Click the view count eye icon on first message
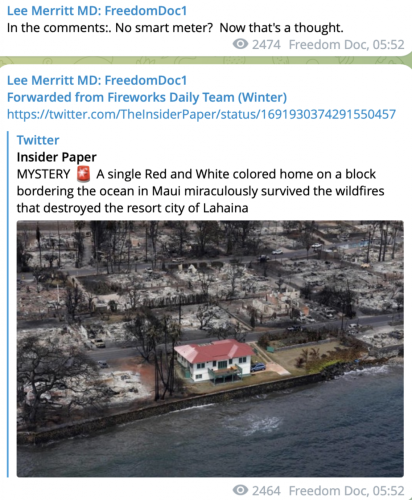The width and height of the screenshot is (412, 500). click(x=240, y=44)
